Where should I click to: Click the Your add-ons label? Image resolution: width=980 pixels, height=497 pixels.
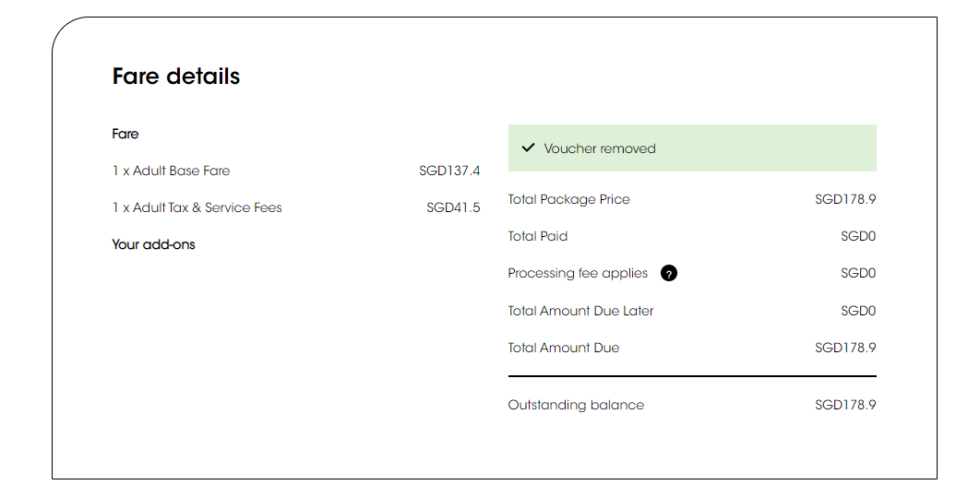click(154, 244)
